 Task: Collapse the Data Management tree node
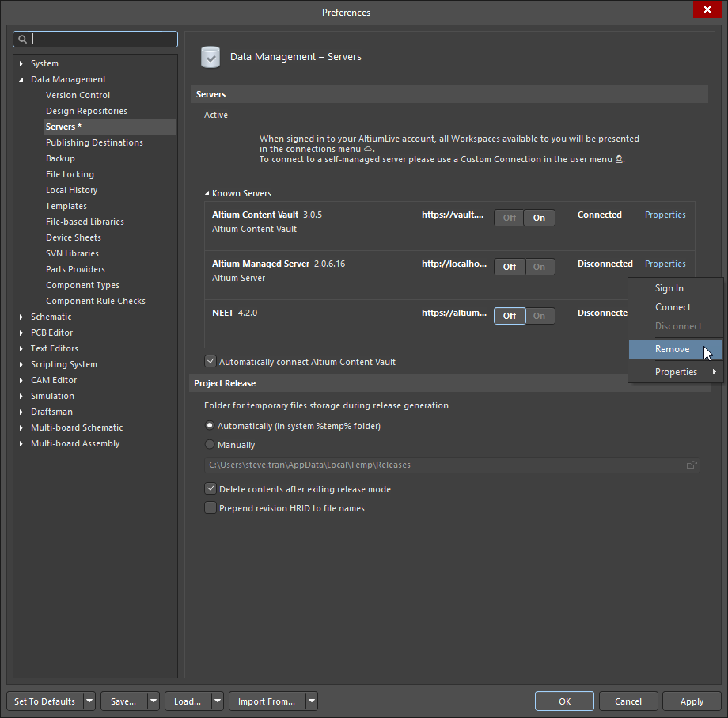click(x=21, y=79)
